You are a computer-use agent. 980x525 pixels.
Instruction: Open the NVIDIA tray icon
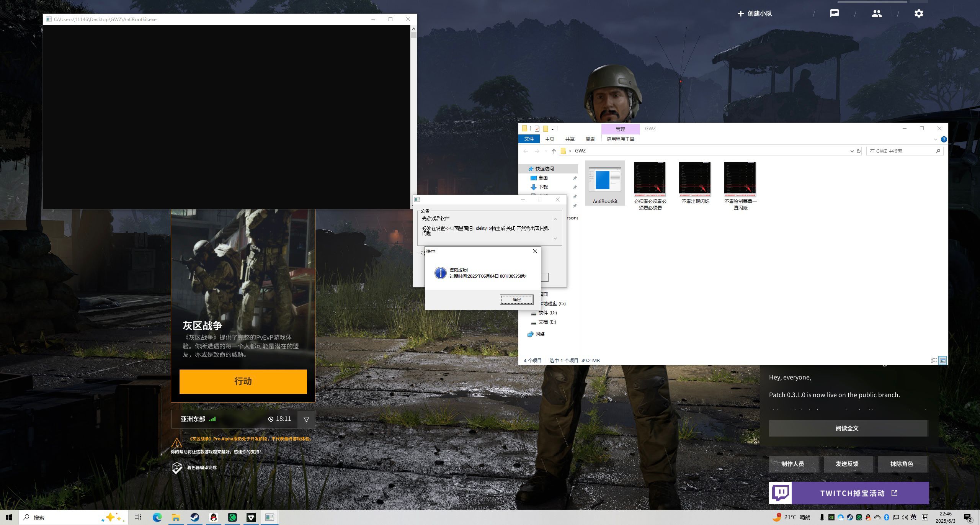[x=831, y=517]
